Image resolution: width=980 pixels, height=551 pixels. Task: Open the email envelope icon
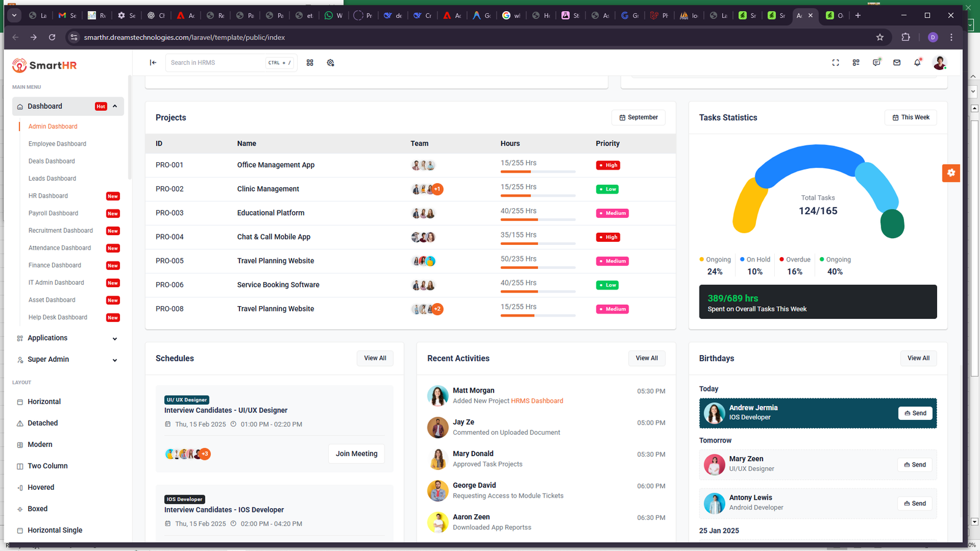click(897, 62)
